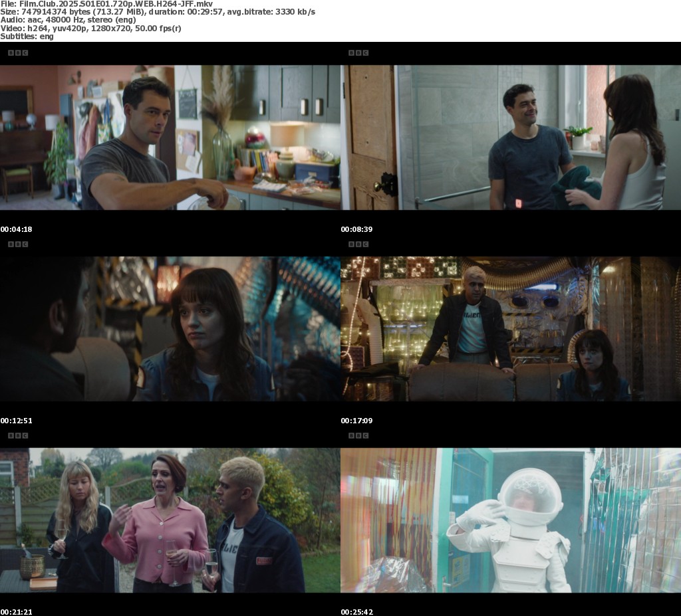Click the Film.Club.2025.S01E01 file name text

pos(106,4)
